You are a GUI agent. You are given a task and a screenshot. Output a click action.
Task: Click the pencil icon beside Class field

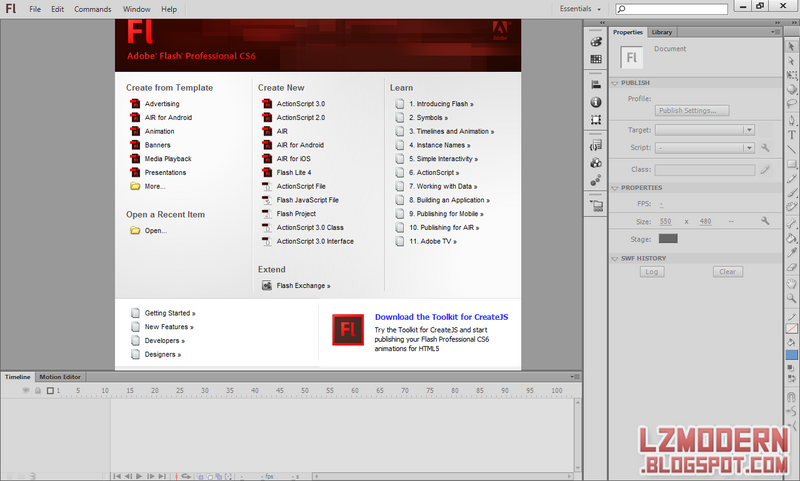pyautogui.click(x=765, y=169)
